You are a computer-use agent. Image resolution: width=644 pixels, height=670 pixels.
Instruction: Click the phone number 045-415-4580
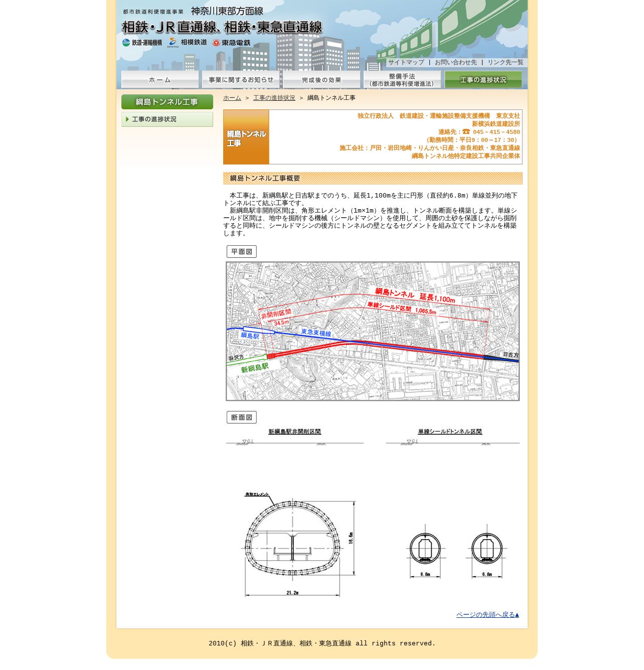(497, 132)
